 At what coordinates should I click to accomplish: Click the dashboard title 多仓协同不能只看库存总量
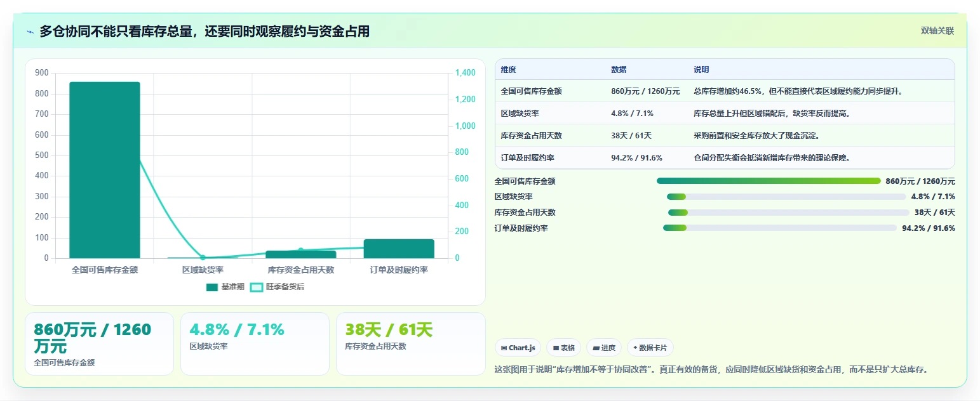(205, 31)
